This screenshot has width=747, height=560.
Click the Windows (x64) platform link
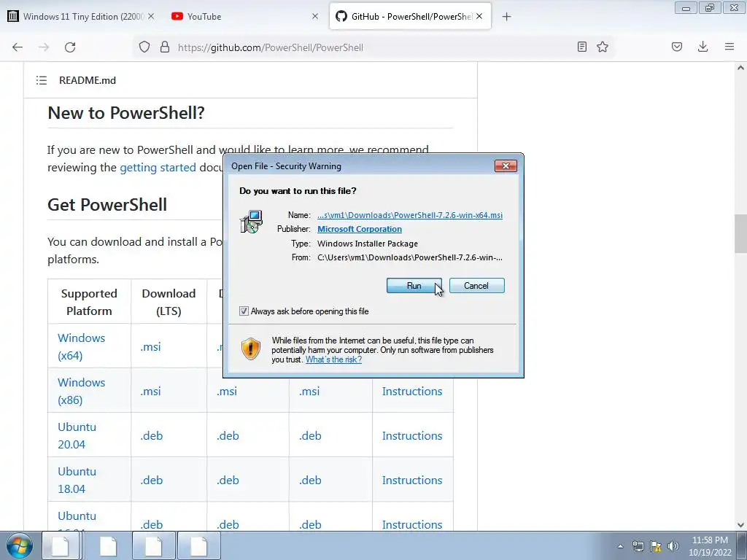pyautogui.click(x=82, y=346)
